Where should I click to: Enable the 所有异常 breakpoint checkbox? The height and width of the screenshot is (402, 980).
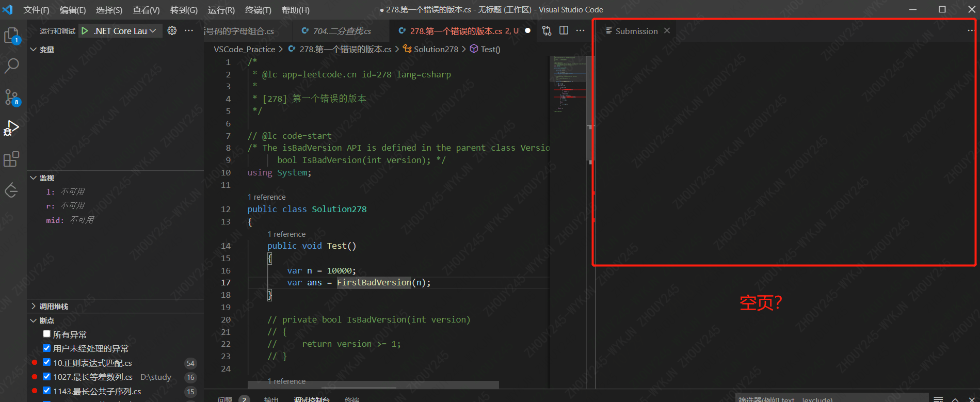point(47,334)
